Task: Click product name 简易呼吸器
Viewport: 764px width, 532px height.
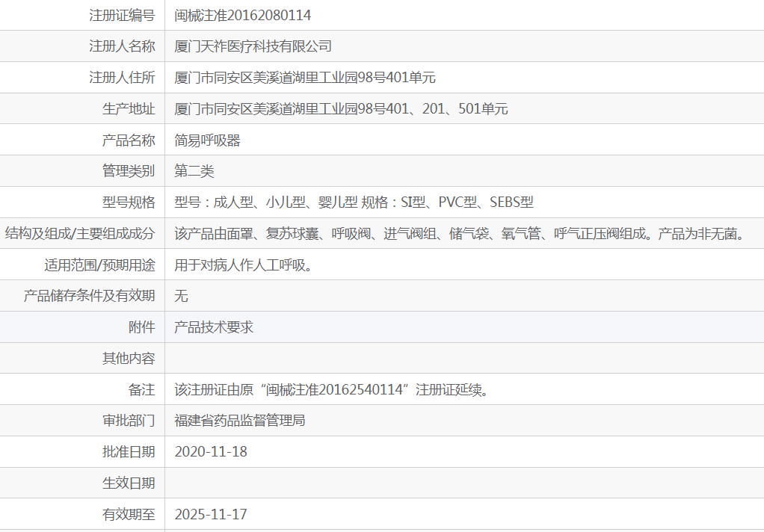Action: click(208, 140)
